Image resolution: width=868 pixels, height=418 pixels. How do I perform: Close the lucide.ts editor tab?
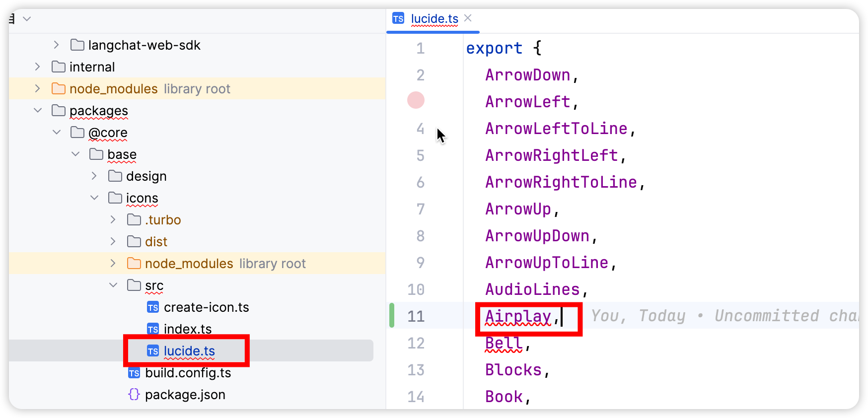click(468, 18)
